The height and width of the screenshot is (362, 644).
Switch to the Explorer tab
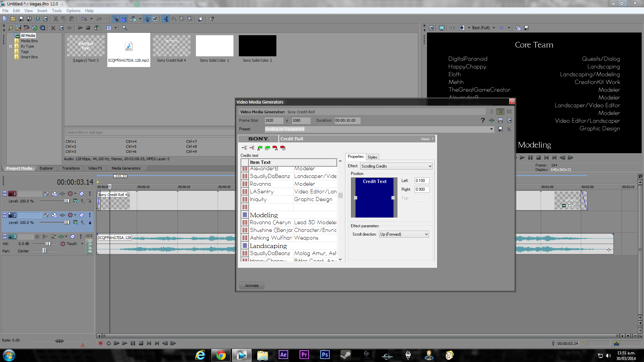coord(46,168)
